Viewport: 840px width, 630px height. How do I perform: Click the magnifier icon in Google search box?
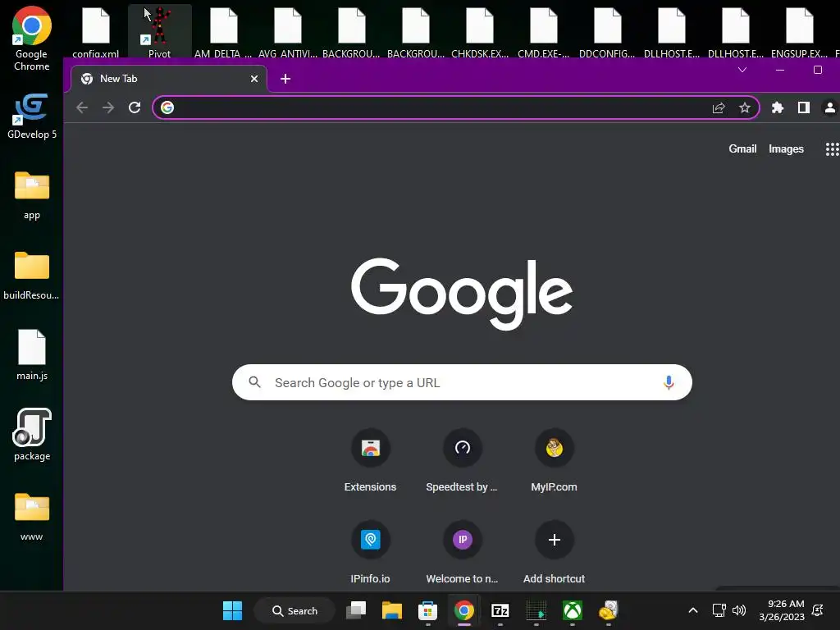coord(255,382)
